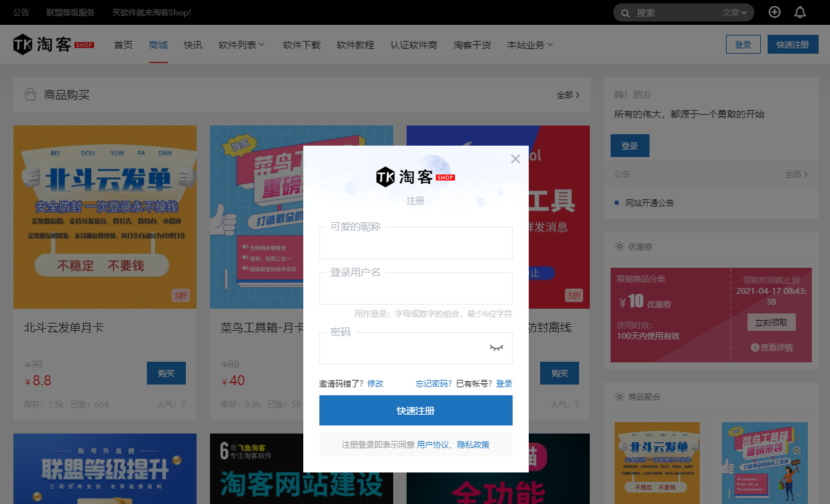
Task: Click the 3折 discount badge
Action: (x=181, y=295)
